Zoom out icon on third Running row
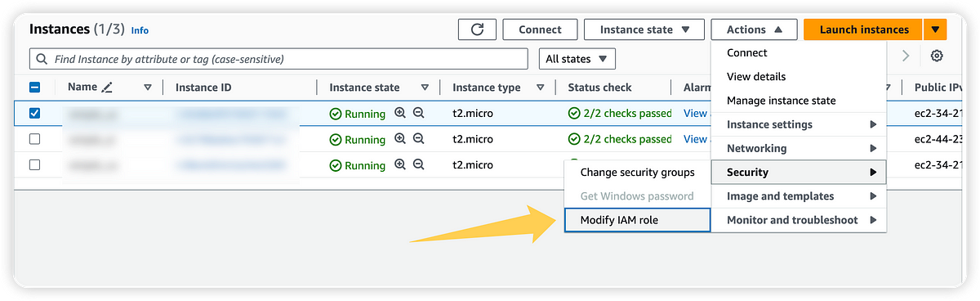Viewport: 980px width, 301px height. [x=419, y=164]
